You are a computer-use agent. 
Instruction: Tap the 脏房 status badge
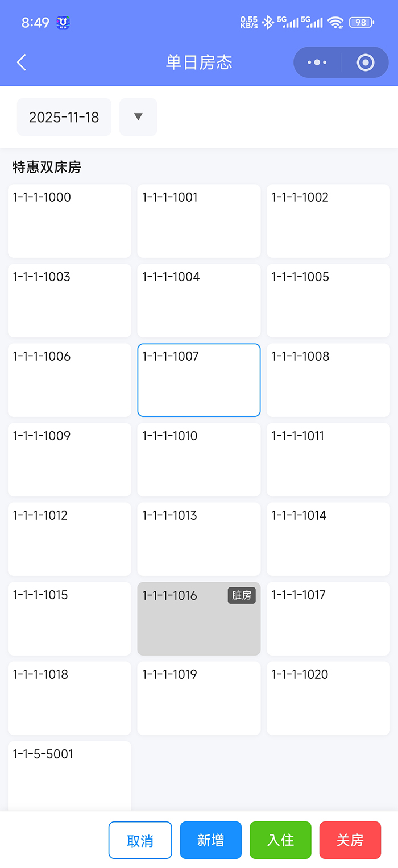pos(242,595)
